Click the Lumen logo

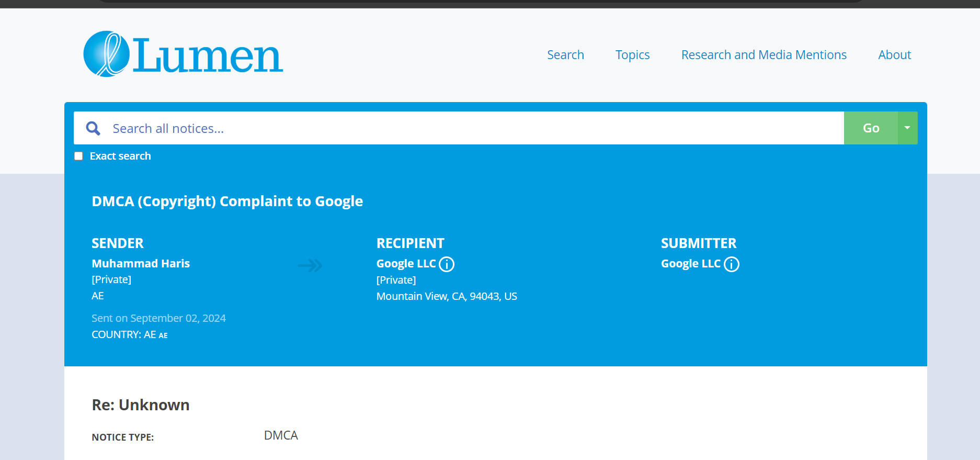(183, 54)
